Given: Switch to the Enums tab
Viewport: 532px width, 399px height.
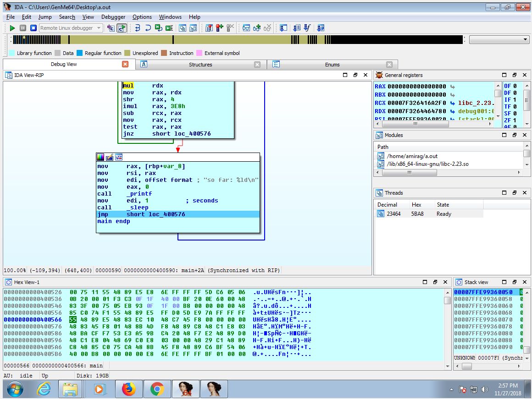Looking at the screenshot, I should [332, 65].
